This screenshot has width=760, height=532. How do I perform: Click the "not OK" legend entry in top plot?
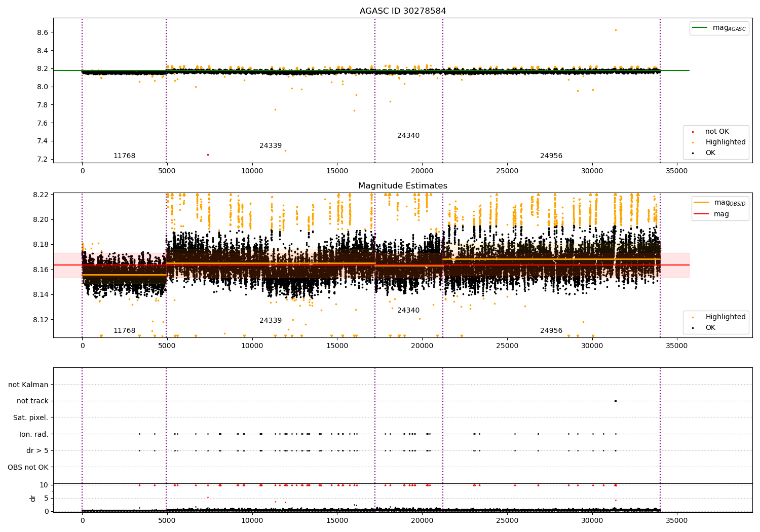717,132
